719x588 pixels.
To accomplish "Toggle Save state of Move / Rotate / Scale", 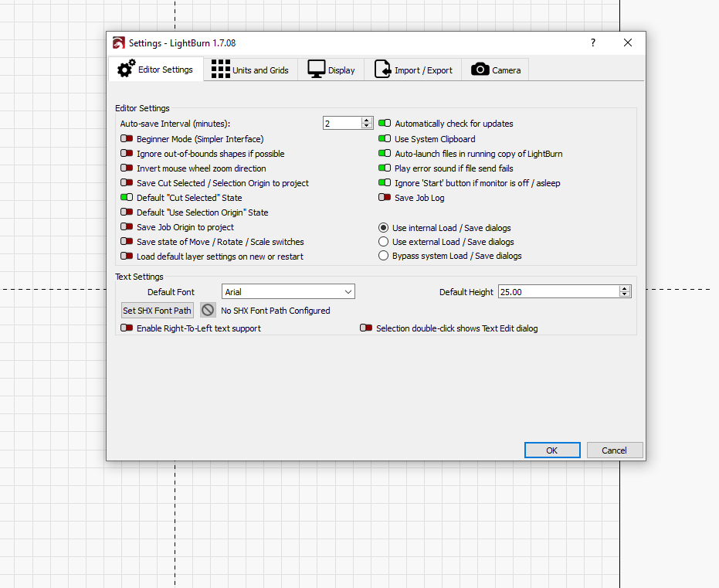I will pos(127,241).
